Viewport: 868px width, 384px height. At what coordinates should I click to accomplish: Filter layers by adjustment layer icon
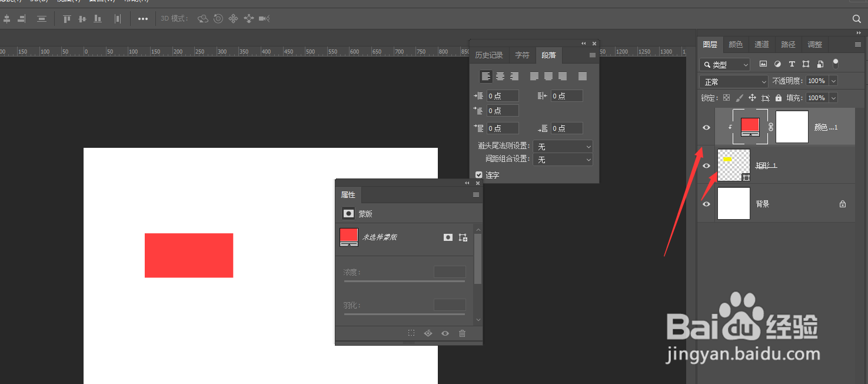(x=777, y=64)
